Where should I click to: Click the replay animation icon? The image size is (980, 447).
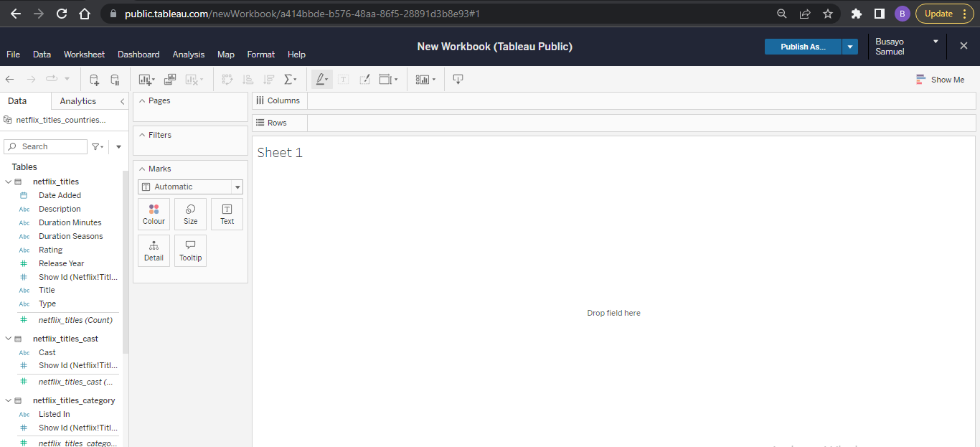52,79
